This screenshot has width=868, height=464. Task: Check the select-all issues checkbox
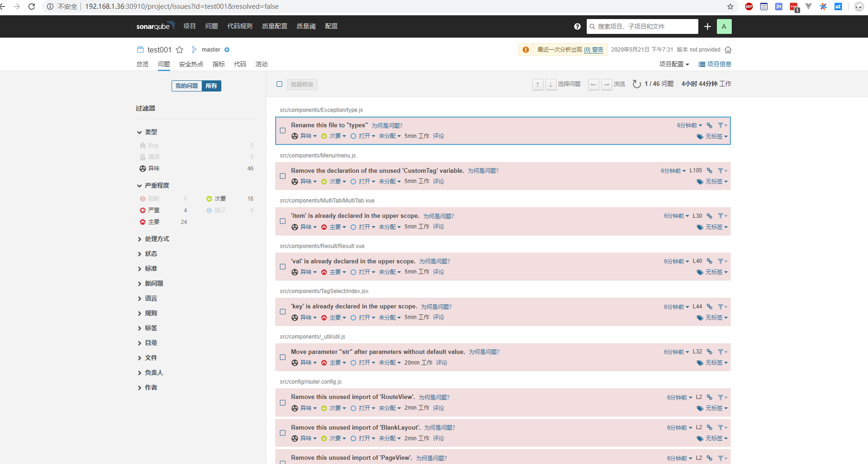click(279, 84)
